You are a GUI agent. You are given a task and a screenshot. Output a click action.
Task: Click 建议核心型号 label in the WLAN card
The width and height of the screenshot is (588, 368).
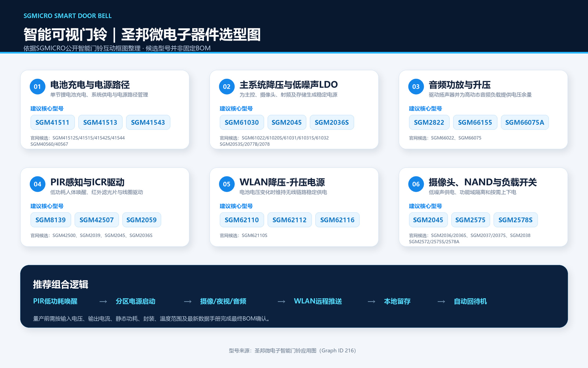(x=236, y=206)
